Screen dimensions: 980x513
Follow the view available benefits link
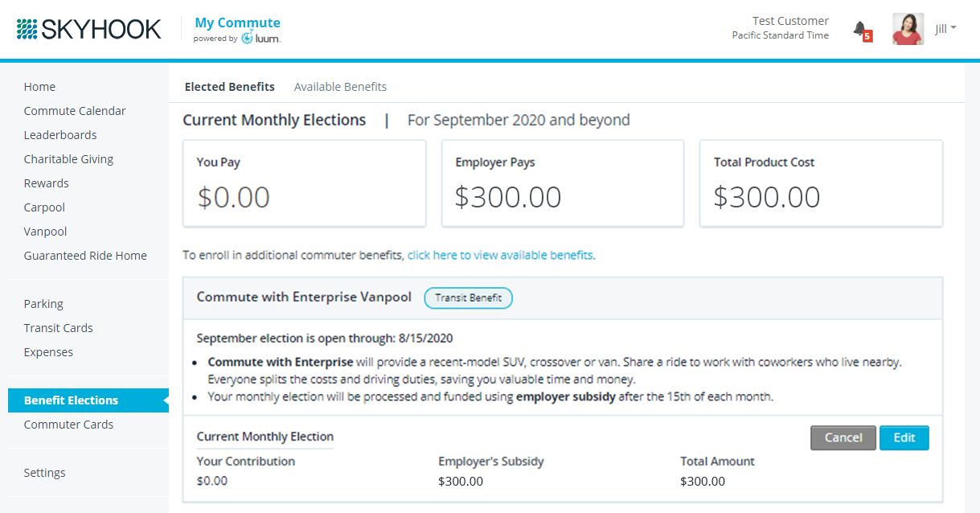(501, 256)
